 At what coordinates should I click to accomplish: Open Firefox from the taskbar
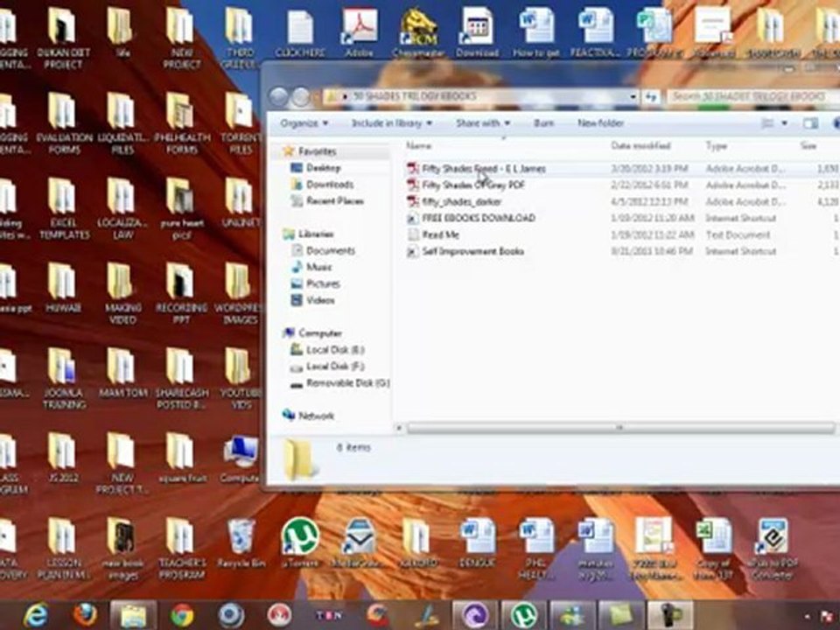pyautogui.click(x=85, y=615)
